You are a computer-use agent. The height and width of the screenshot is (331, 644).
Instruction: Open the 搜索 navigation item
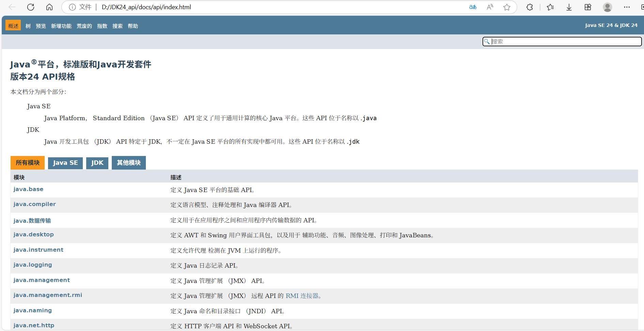pos(118,26)
